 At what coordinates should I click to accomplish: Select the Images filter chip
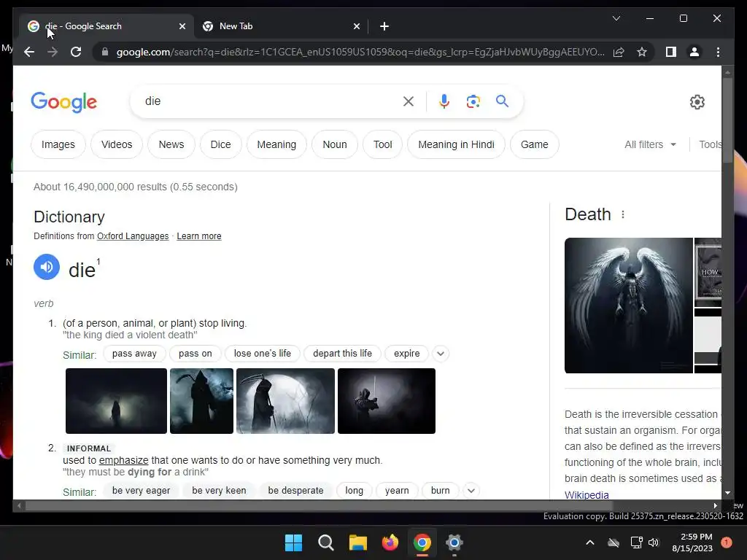click(x=58, y=144)
